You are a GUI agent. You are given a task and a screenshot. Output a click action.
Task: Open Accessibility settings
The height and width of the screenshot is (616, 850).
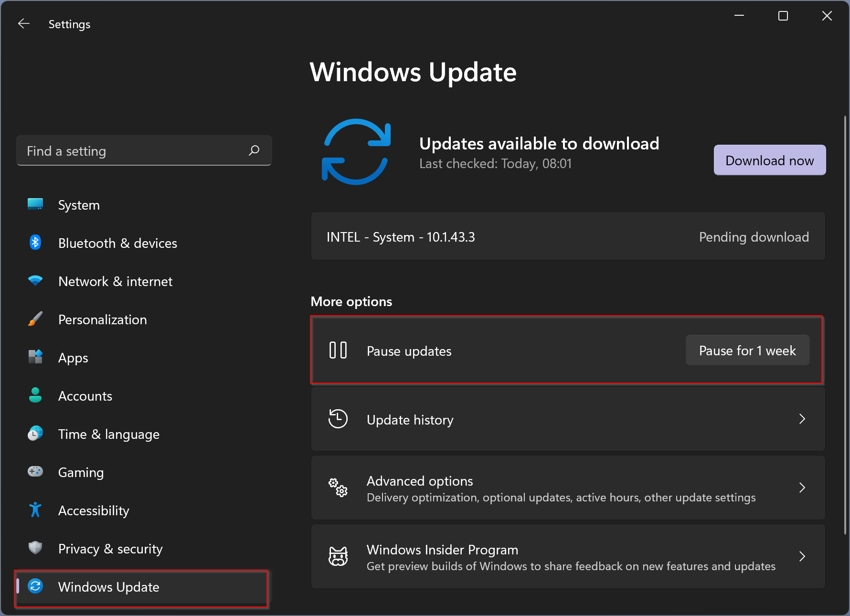tap(143, 510)
